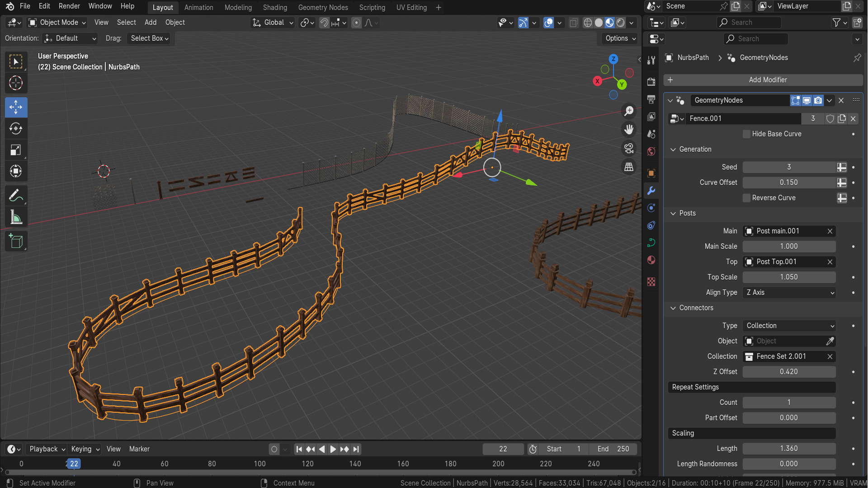Open the viewport Add menu
Screen dimensions: 868x488
click(151, 23)
